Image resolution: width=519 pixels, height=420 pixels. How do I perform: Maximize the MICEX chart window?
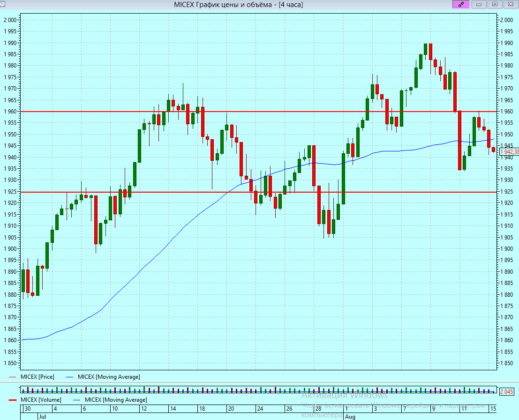(495, 4)
